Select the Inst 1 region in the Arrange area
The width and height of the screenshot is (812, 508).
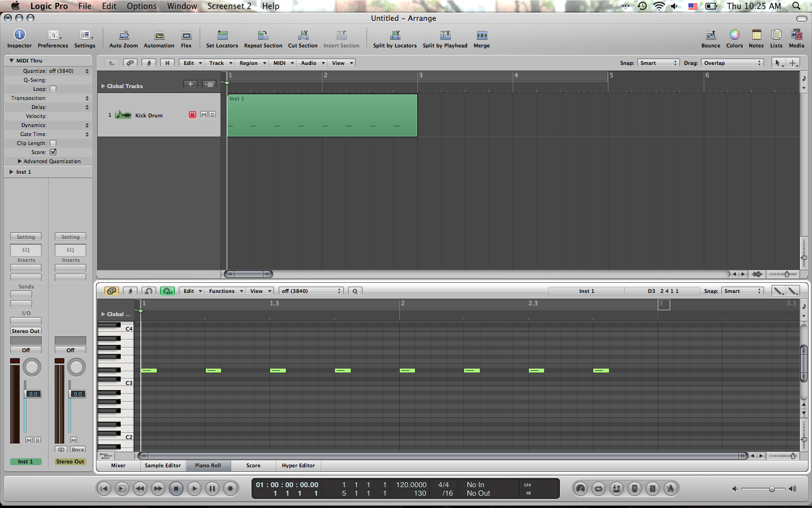tap(322, 115)
